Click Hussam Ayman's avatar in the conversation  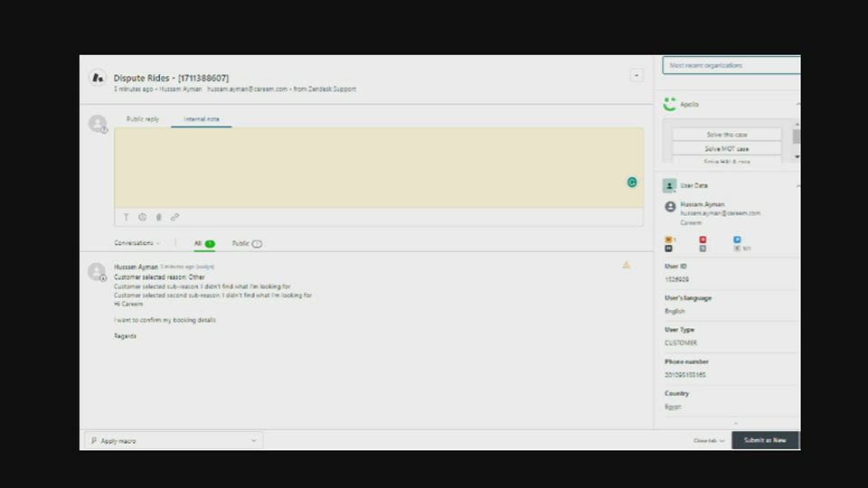97,271
